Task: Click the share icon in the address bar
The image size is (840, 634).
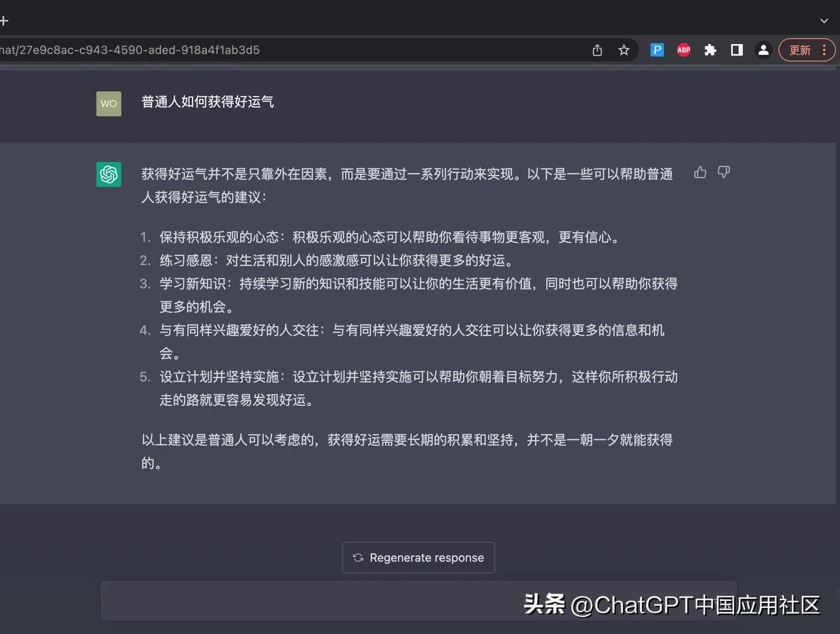Action: click(x=597, y=50)
